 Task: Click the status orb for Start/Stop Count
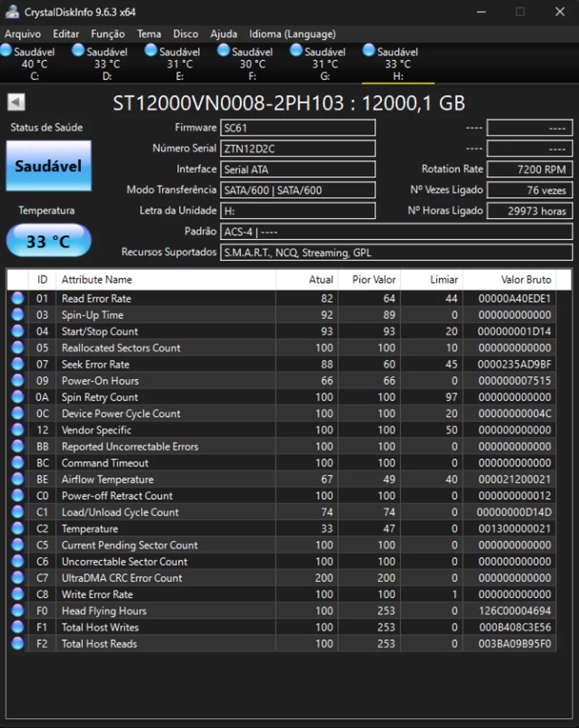click(x=18, y=331)
